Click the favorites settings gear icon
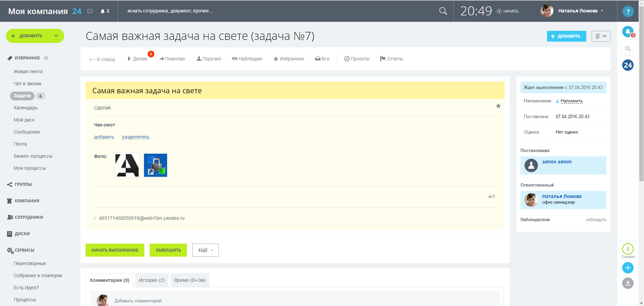This screenshot has width=644, height=306. (46, 58)
